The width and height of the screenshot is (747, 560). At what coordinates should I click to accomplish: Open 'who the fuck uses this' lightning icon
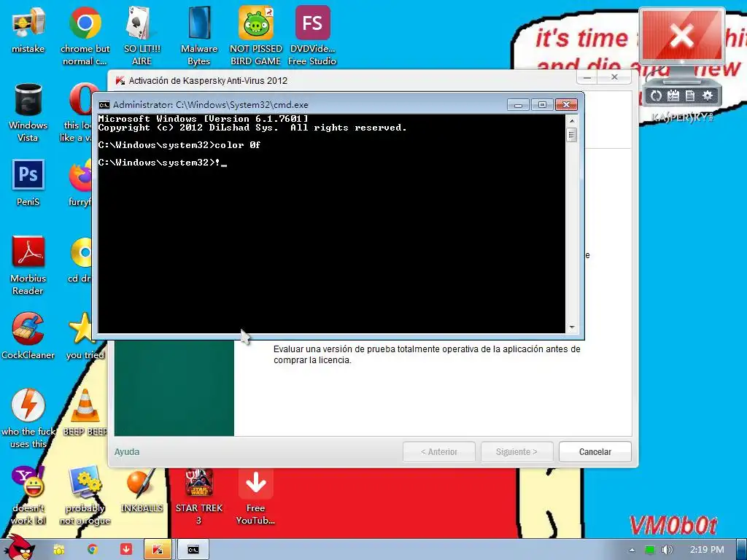click(28, 418)
